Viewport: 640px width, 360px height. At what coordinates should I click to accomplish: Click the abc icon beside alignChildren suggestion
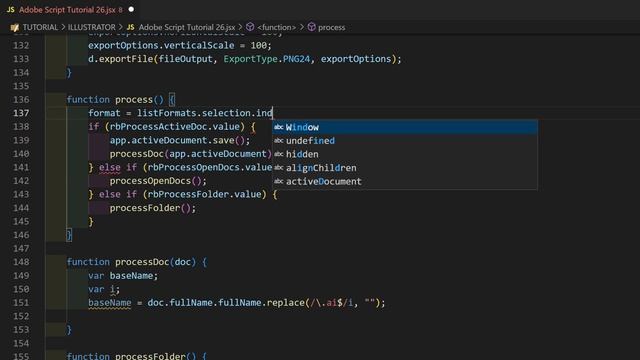click(279, 168)
